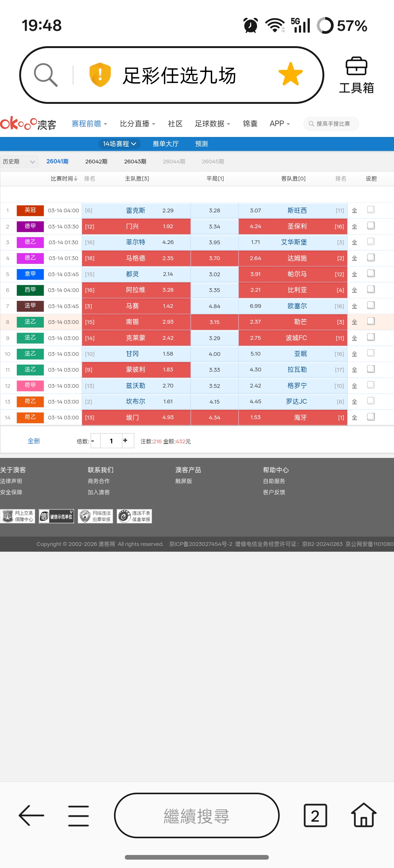Viewport: 394px width, 868px height.
Task: Expand the 历史期 dropdown
Action: point(19,162)
